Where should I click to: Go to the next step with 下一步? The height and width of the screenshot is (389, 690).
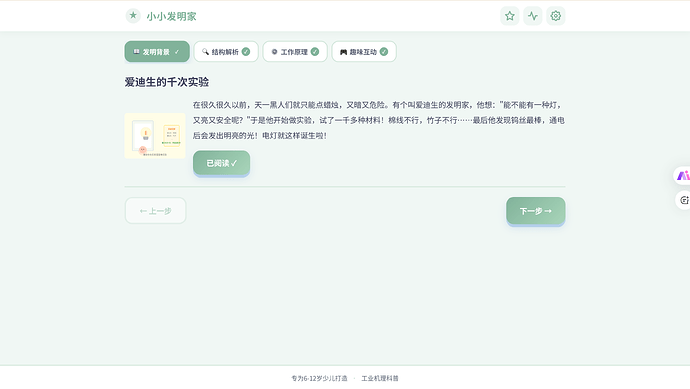tap(536, 211)
